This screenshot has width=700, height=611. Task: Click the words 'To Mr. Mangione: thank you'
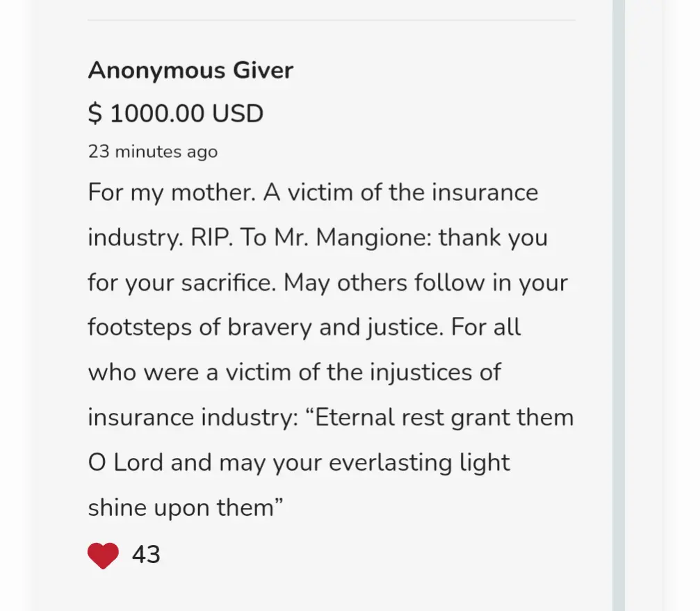pos(394,238)
